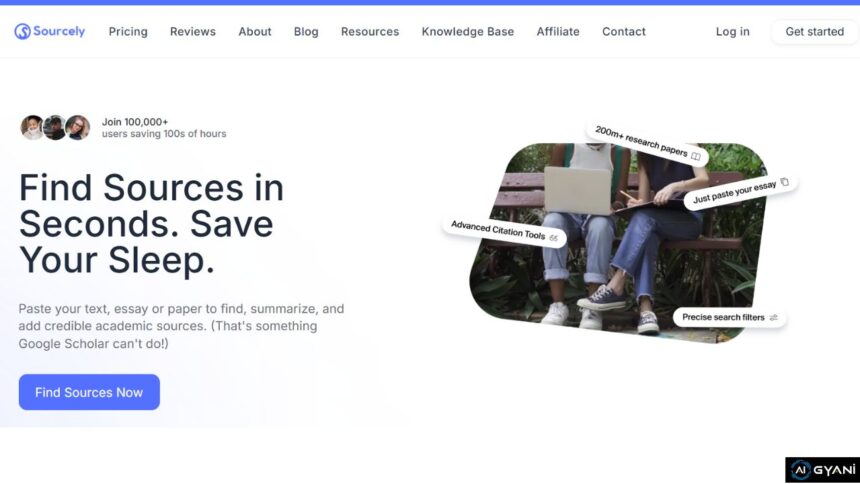Navigate to the Blog section
Image resolution: width=860 pixels, height=484 pixels.
(306, 32)
